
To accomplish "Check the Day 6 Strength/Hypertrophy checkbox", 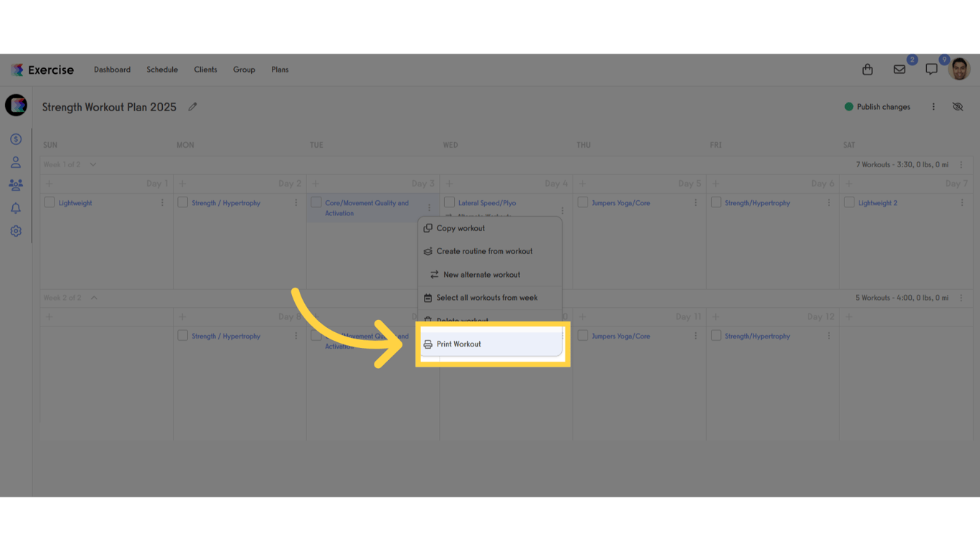I will pos(716,202).
